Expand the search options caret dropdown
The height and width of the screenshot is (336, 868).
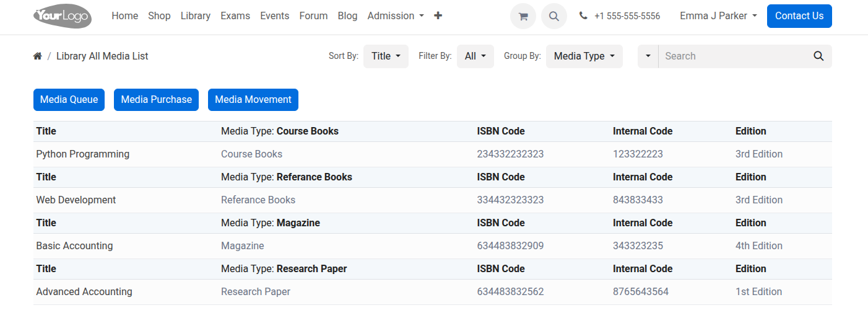[648, 56]
